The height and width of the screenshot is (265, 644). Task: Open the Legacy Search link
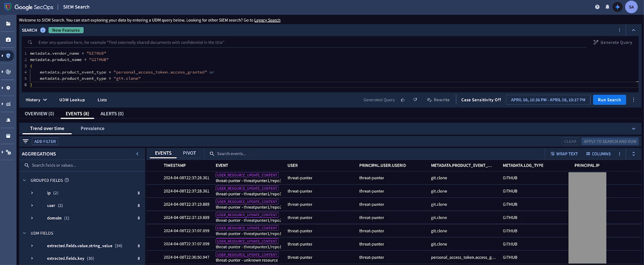pyautogui.click(x=267, y=20)
